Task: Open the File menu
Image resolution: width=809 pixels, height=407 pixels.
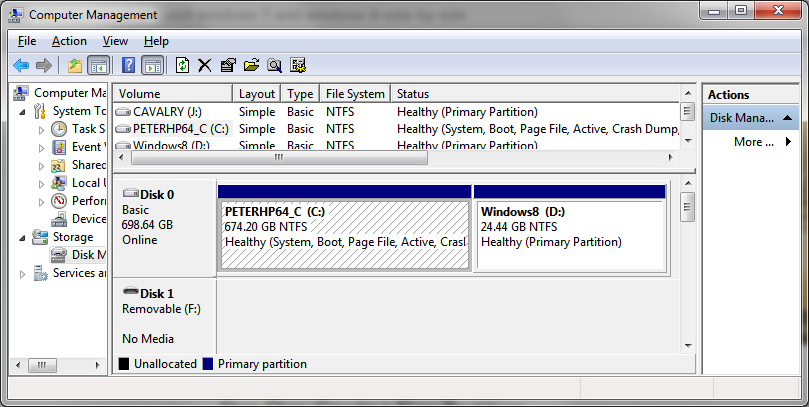Action: coord(27,41)
